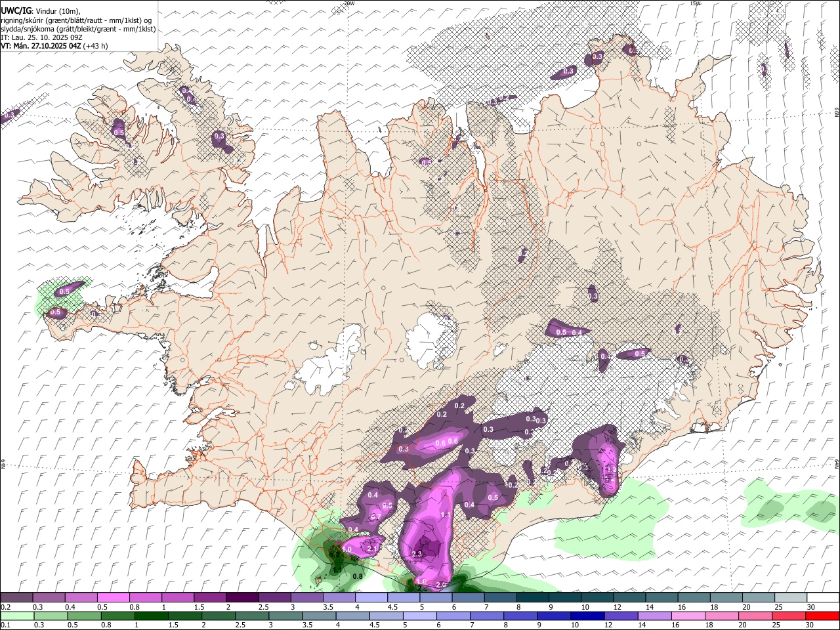Click the "2.6" value on the south coast
The height and width of the screenshot is (630, 840).
point(441,585)
